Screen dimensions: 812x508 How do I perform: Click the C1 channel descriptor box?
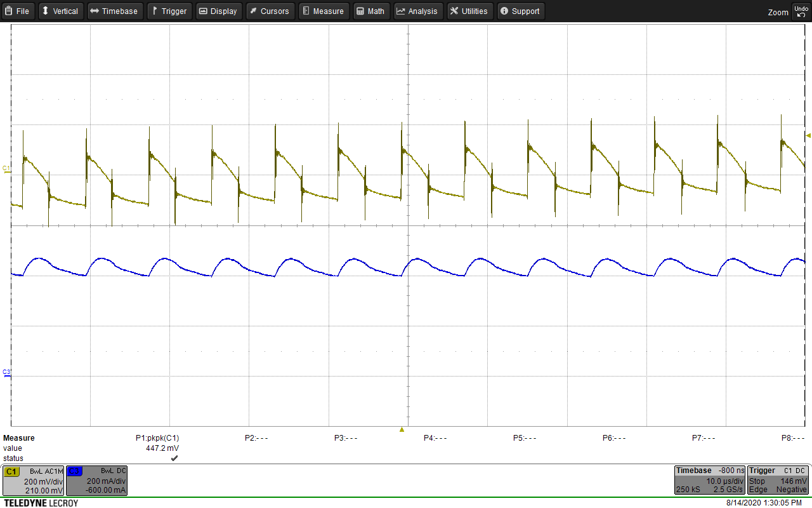point(34,481)
